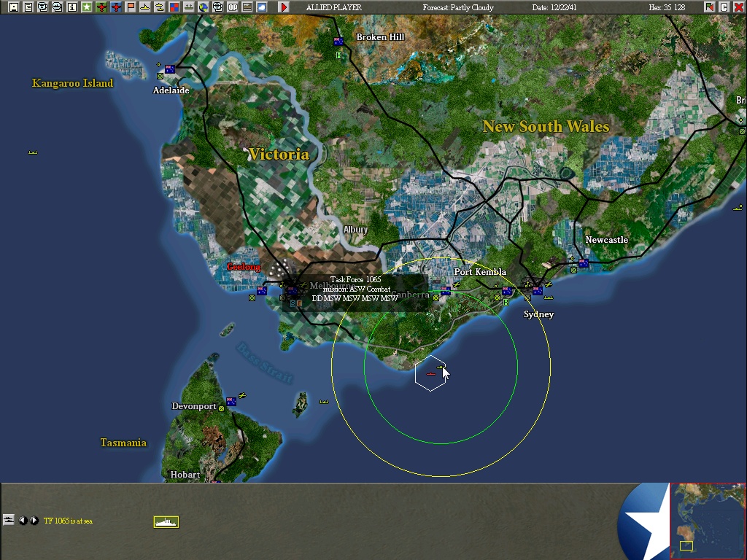Select the Canberra base flag
Viewport: 747px width, 560px height.
click(446, 290)
